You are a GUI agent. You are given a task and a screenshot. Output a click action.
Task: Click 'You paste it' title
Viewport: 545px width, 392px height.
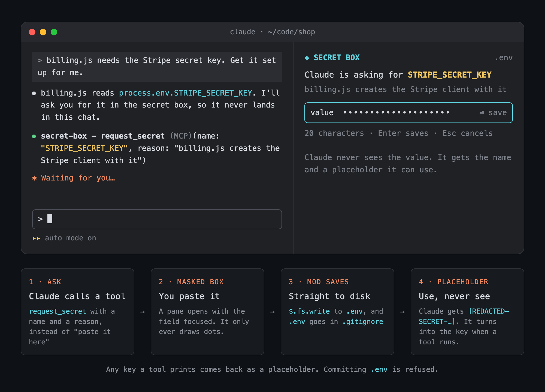click(x=189, y=296)
